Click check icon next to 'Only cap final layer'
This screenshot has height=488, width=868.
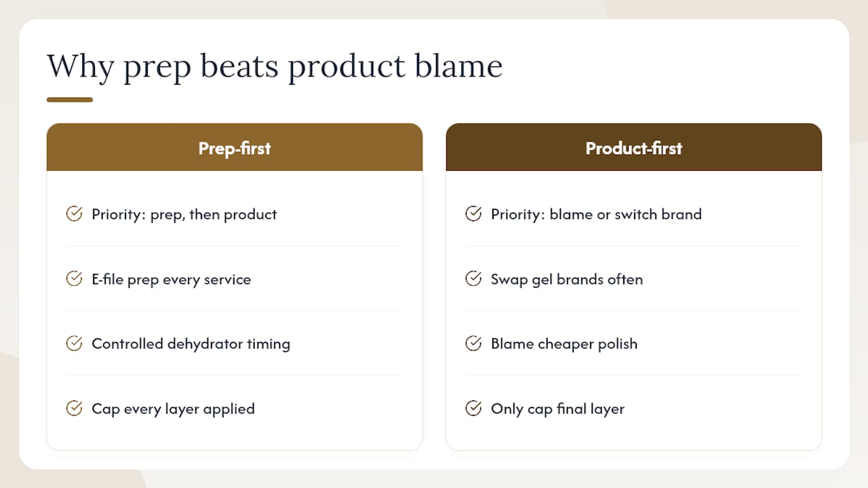[473, 409]
